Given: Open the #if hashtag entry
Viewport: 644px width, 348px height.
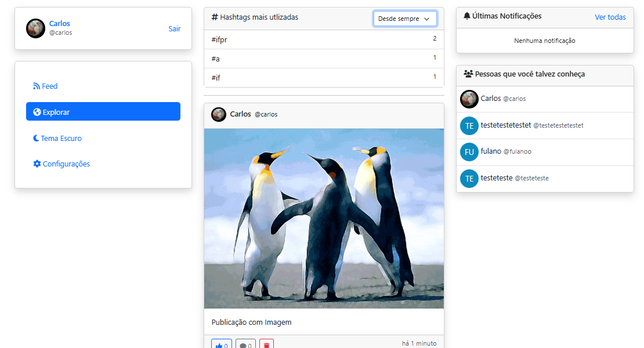Looking at the screenshot, I should click(x=216, y=78).
